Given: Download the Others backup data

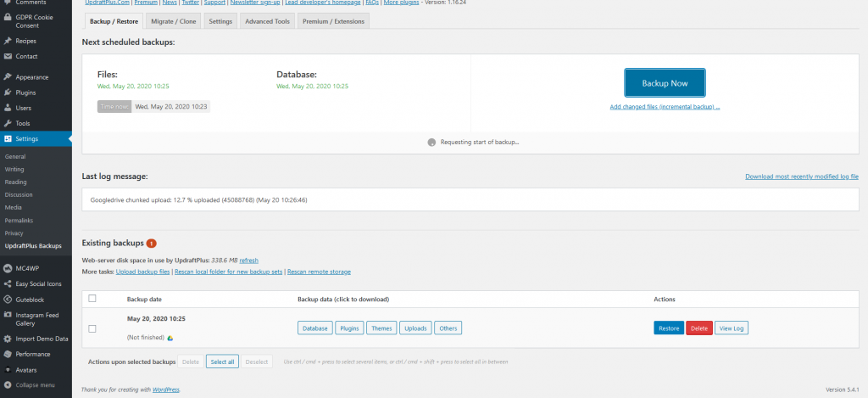Looking at the screenshot, I should 448,328.
